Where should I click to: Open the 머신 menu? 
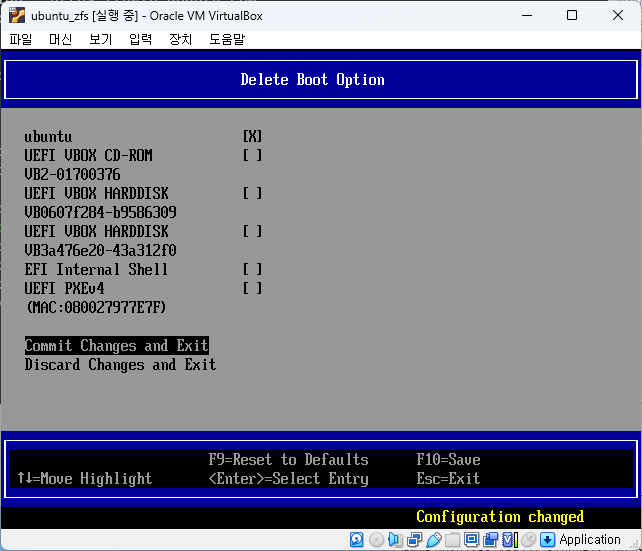[x=60, y=39]
